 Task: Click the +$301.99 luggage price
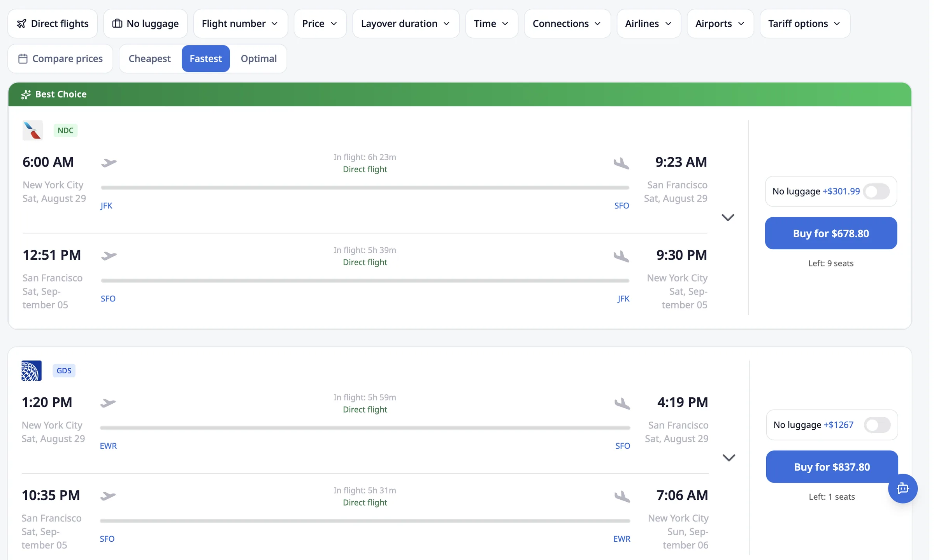click(x=841, y=191)
